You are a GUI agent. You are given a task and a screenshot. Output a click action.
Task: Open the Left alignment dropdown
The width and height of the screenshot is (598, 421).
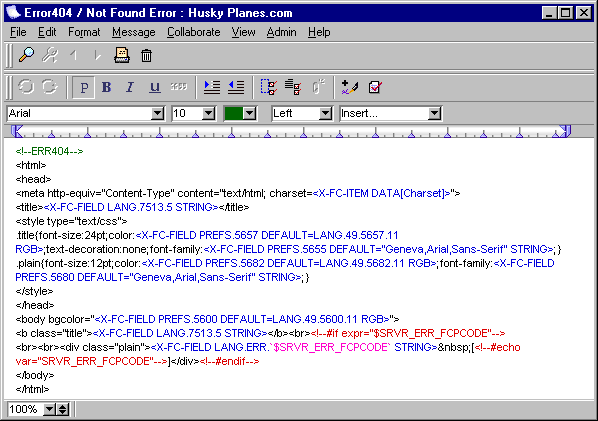tap(302, 113)
